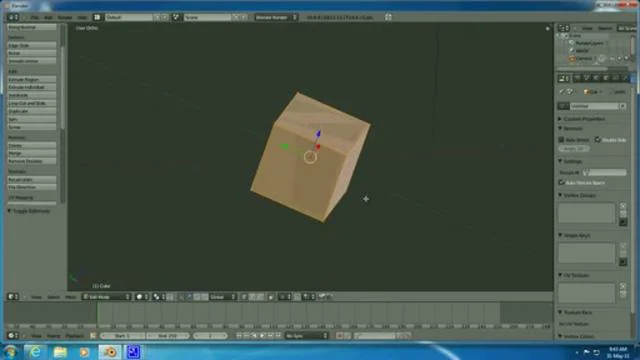Click the Extrude Region button
640x360 pixels.
pos(32,80)
